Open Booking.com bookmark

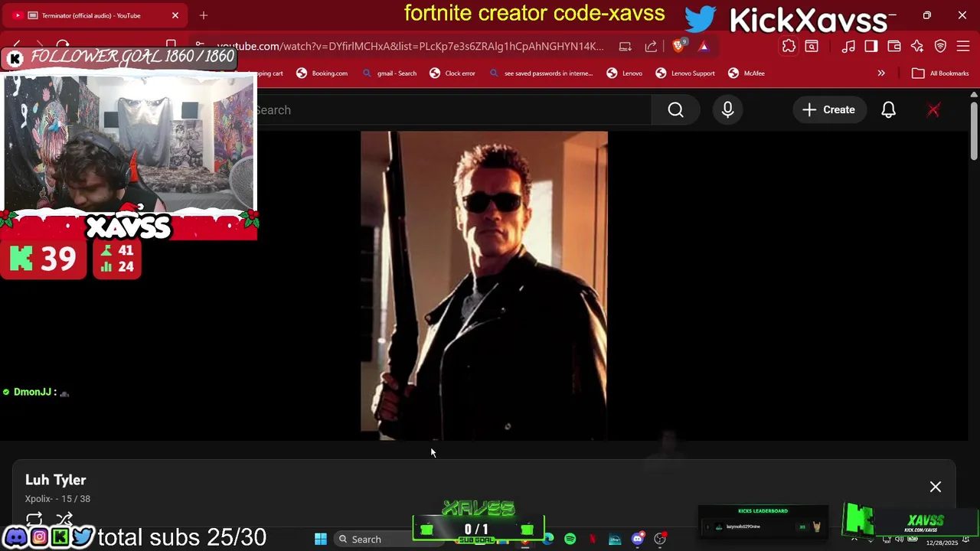[322, 73]
